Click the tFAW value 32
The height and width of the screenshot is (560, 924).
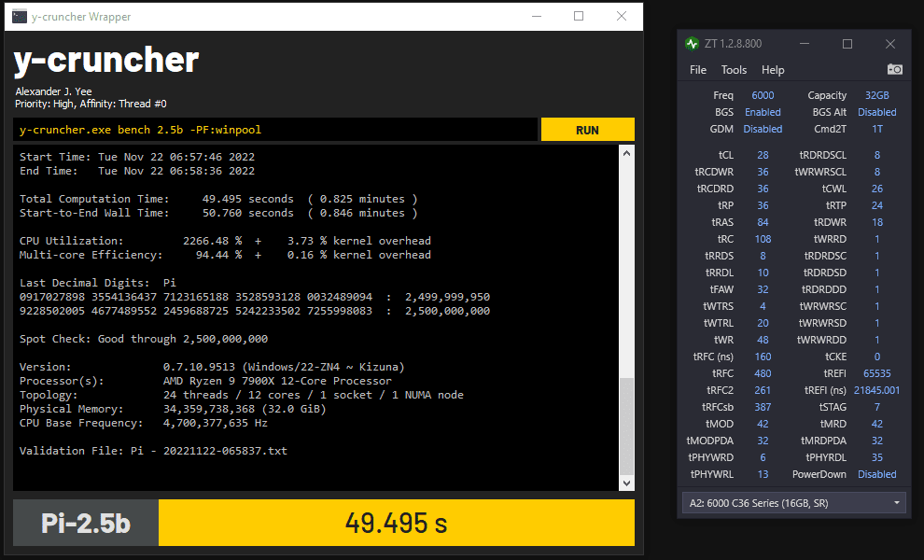pos(763,289)
